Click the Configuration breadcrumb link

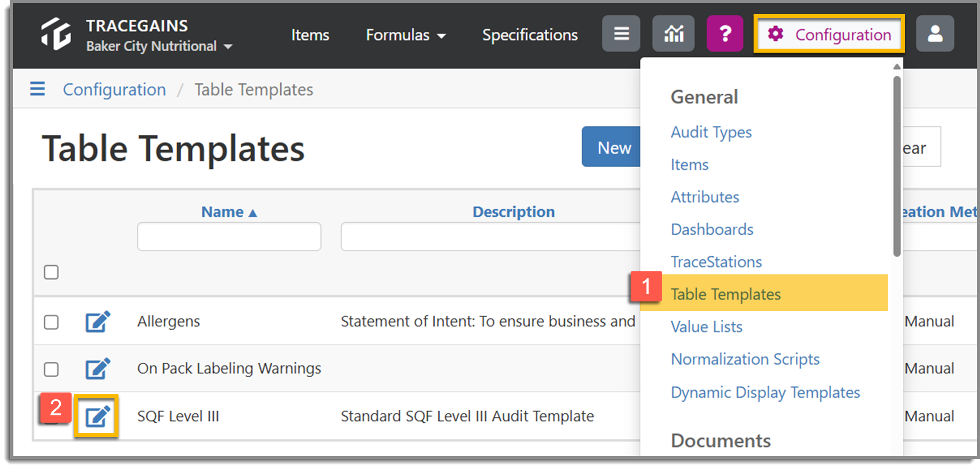[x=114, y=90]
